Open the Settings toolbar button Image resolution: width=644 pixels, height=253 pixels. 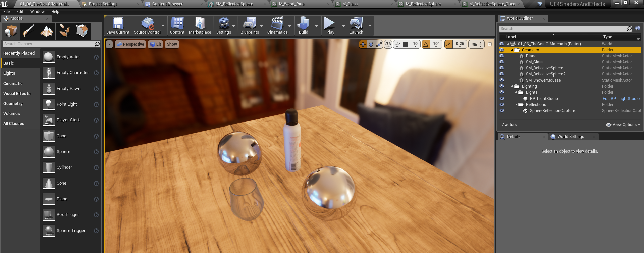point(224,26)
